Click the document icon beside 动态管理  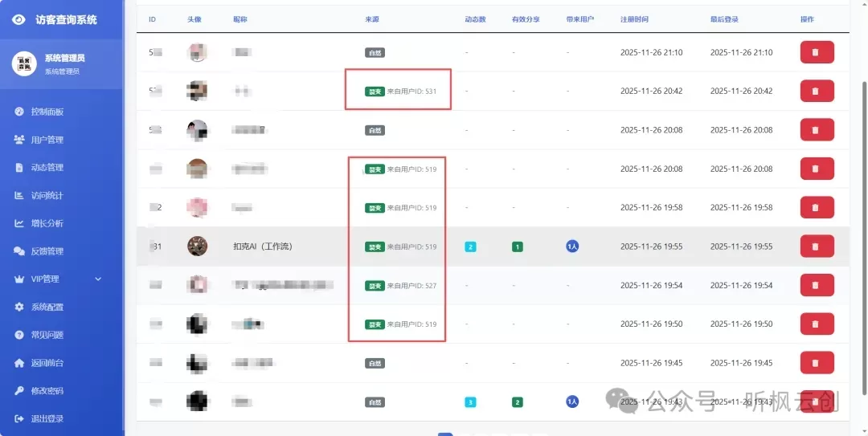click(x=19, y=168)
